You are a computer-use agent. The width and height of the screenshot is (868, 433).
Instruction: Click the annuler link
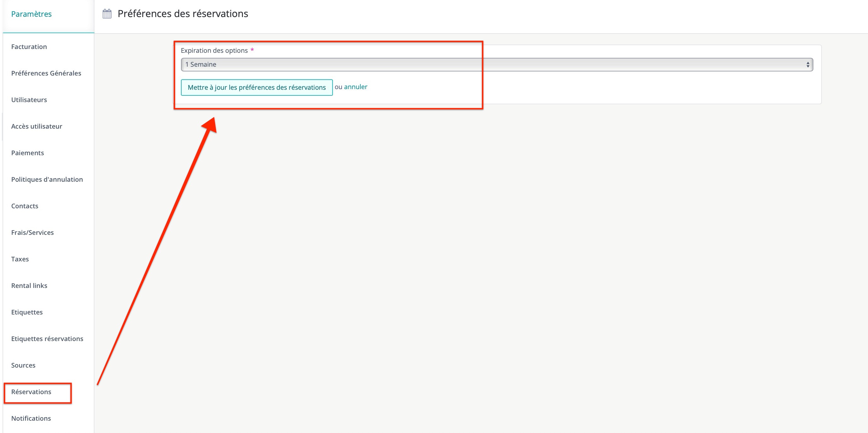click(x=355, y=87)
